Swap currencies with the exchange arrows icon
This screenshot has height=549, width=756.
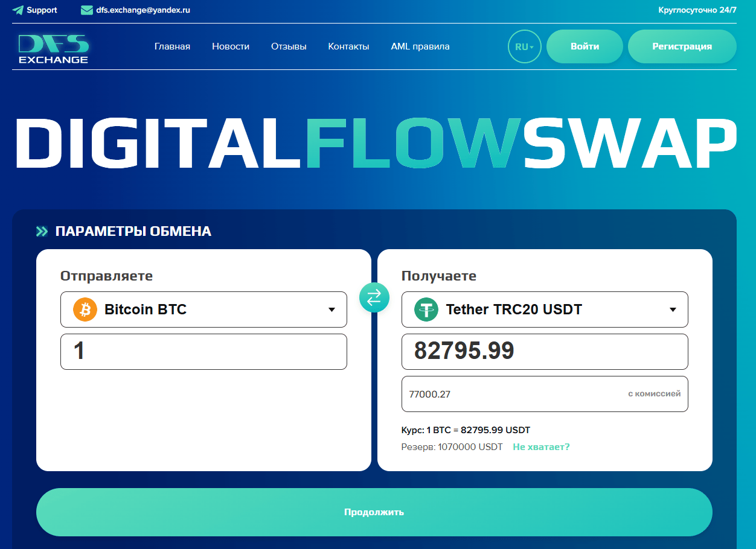(x=374, y=297)
